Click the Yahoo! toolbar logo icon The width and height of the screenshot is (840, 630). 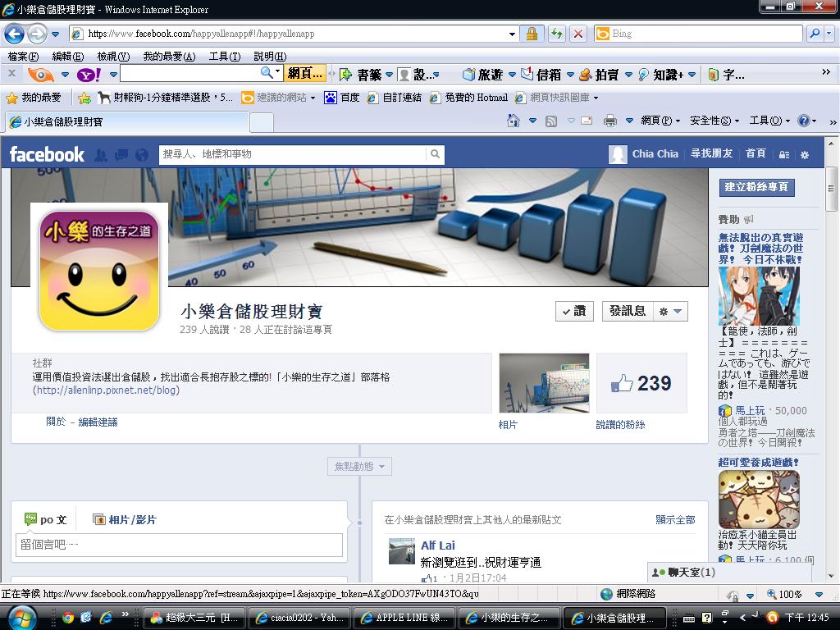[89, 75]
